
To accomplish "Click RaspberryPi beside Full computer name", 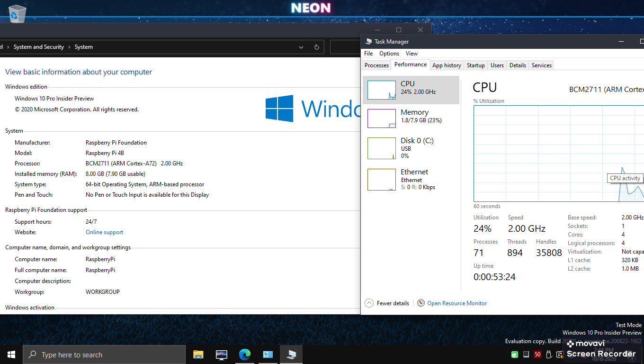I will coord(100,270).
